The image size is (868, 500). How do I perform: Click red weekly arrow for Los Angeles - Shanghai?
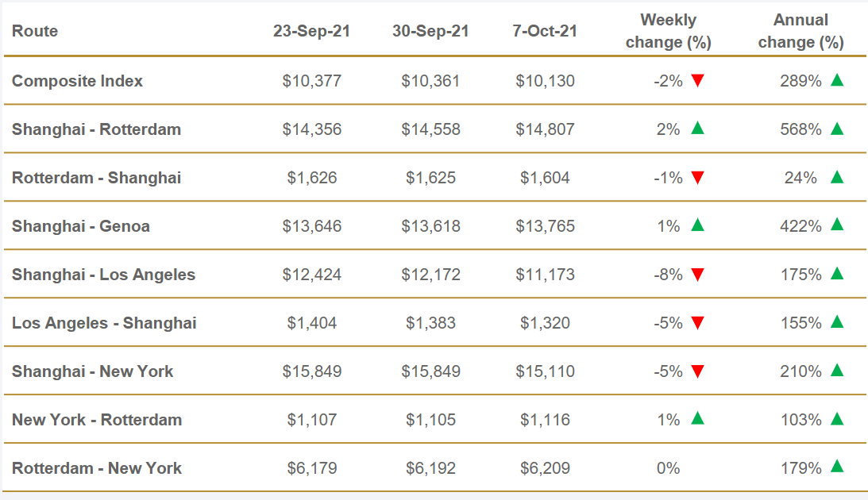[x=698, y=323]
